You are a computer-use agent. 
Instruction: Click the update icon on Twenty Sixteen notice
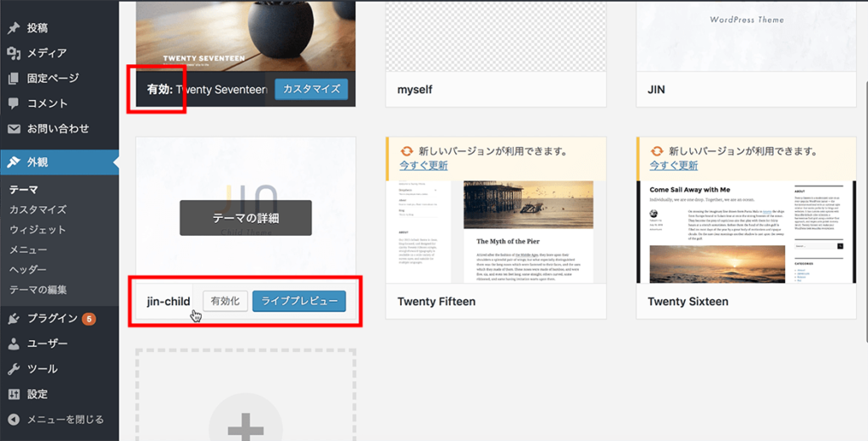[x=657, y=151]
